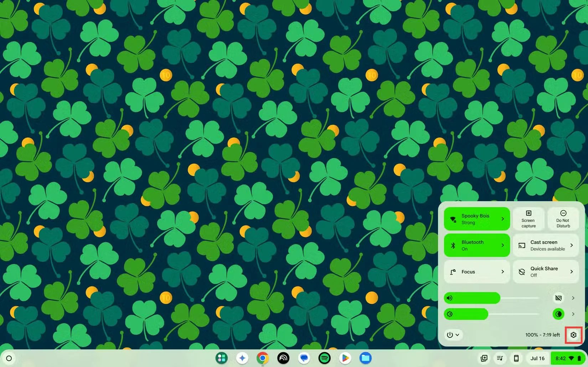
Task: Open the Cast screen tile
Action: pyautogui.click(x=545, y=245)
